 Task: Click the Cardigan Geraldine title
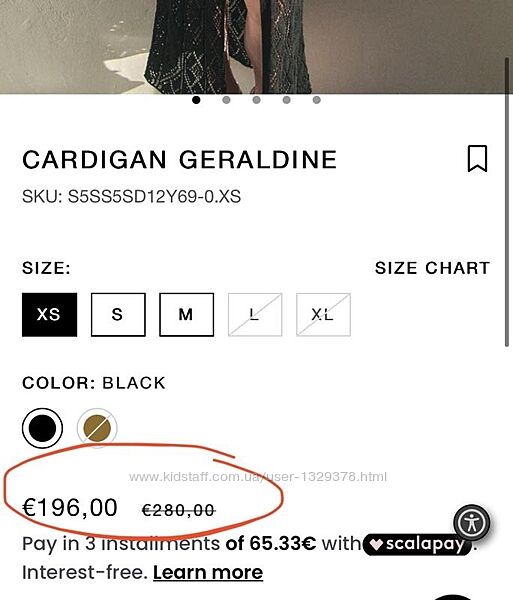tap(179, 160)
